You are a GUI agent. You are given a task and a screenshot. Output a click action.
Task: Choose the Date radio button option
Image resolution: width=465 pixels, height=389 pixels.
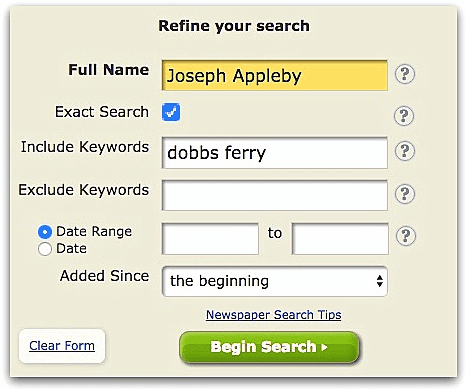pyautogui.click(x=45, y=249)
